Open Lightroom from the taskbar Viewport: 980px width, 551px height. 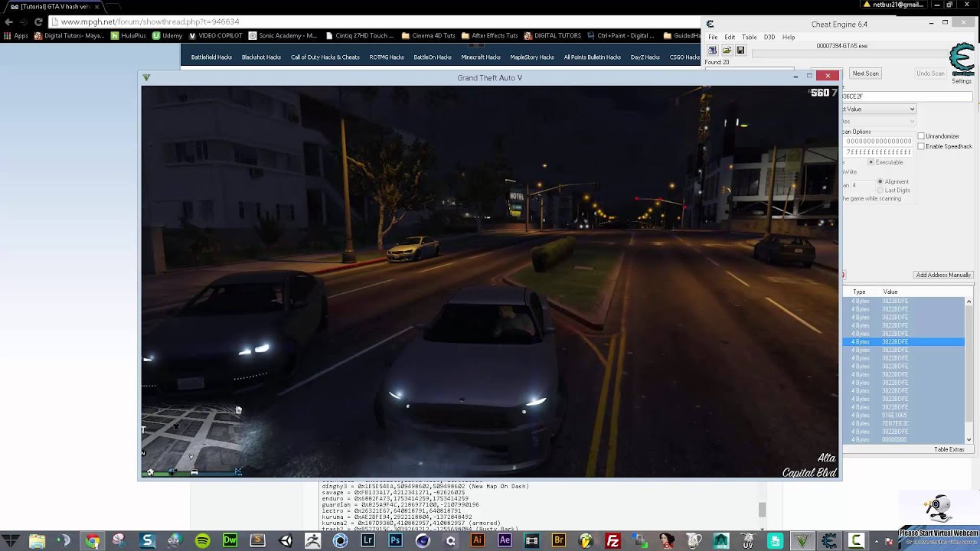pos(367,541)
